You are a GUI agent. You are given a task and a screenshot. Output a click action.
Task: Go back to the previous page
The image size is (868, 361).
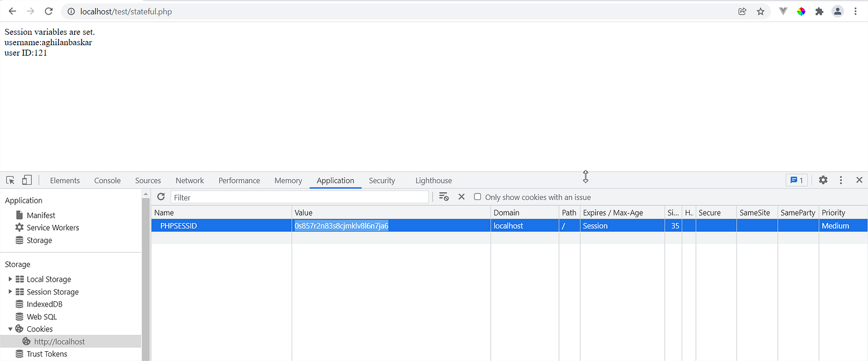tap(12, 12)
